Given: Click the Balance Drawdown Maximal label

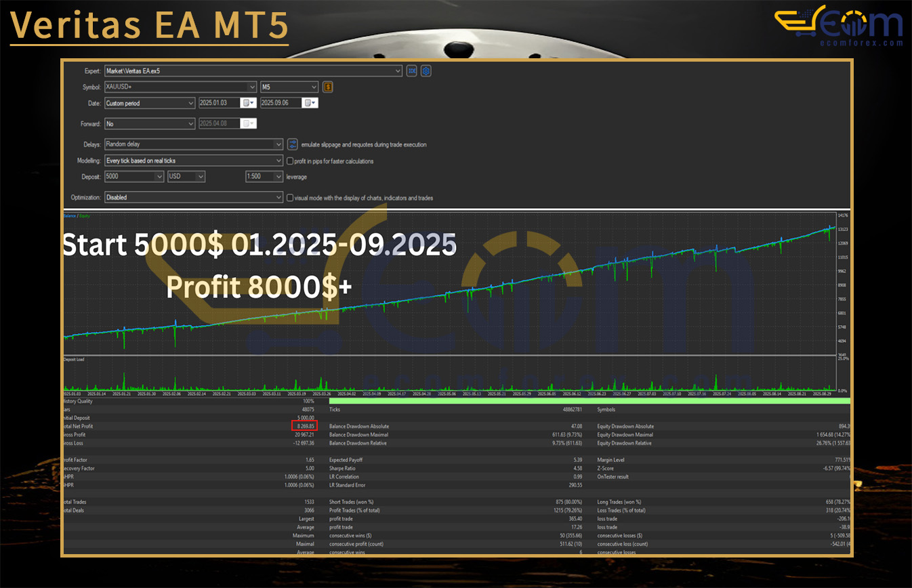Looking at the screenshot, I should [358, 435].
